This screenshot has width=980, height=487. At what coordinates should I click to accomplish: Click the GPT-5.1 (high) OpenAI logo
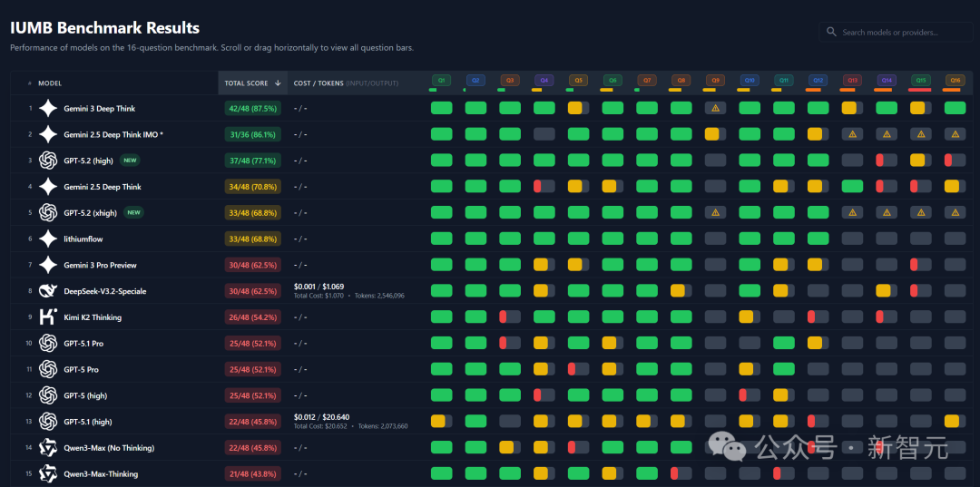click(48, 422)
